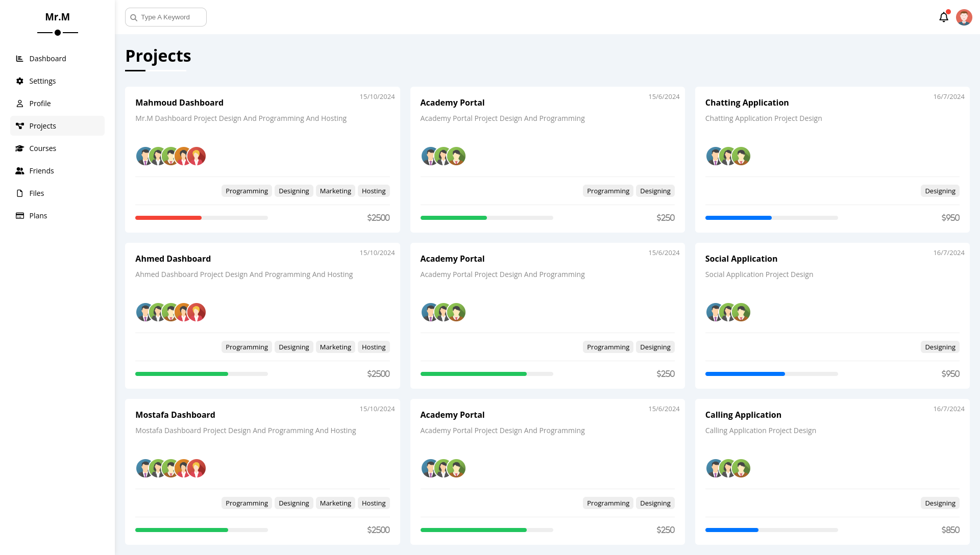The image size is (980, 555).
Task: Click the Settings gear icon
Action: (x=20, y=81)
